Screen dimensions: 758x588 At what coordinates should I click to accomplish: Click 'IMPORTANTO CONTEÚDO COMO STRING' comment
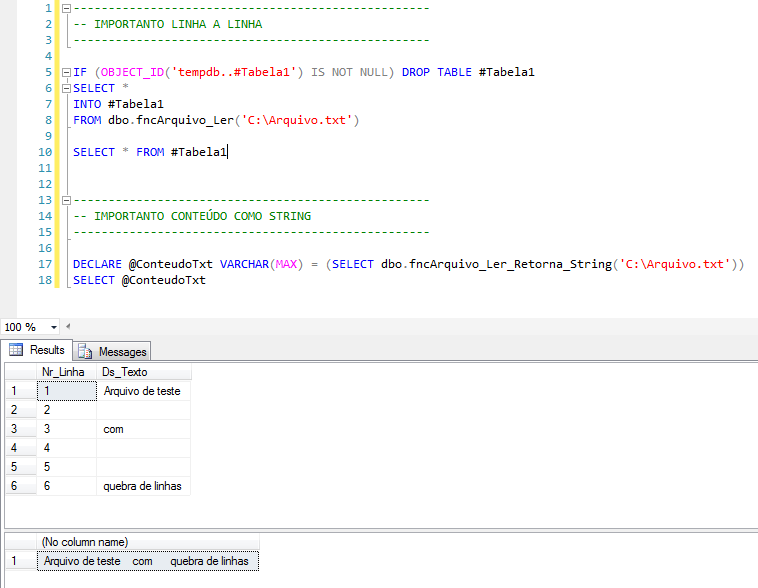(203, 216)
